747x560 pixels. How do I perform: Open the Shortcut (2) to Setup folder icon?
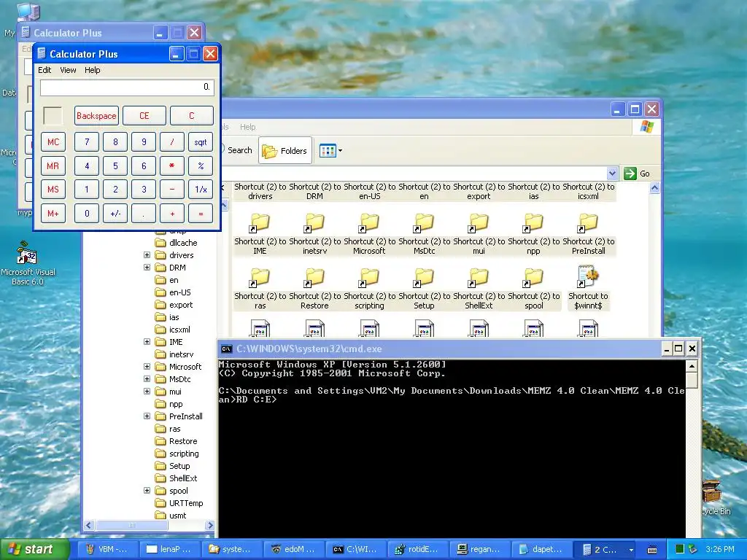(424, 278)
